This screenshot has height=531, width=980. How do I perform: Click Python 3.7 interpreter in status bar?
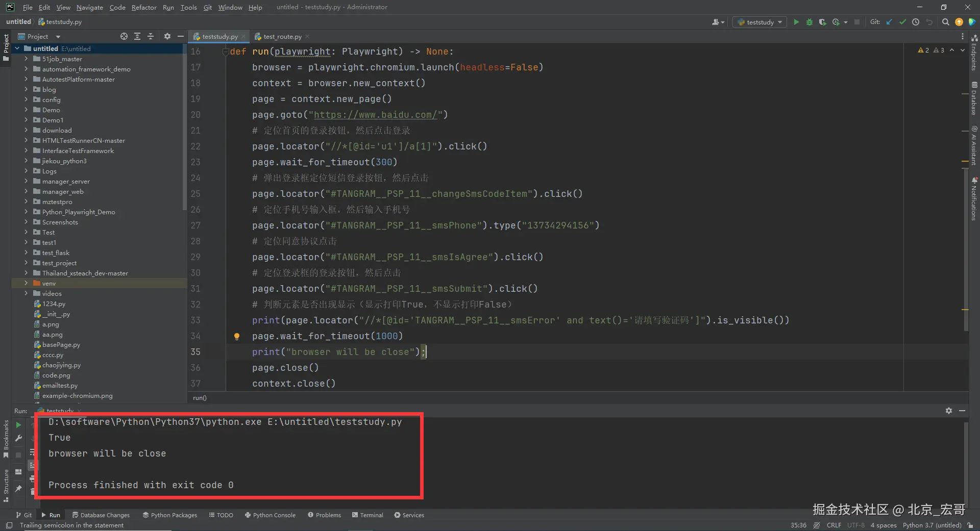[x=932, y=525]
